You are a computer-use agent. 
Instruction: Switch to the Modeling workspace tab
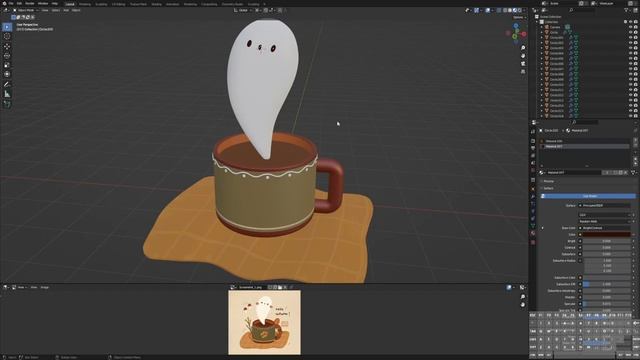(85, 4)
